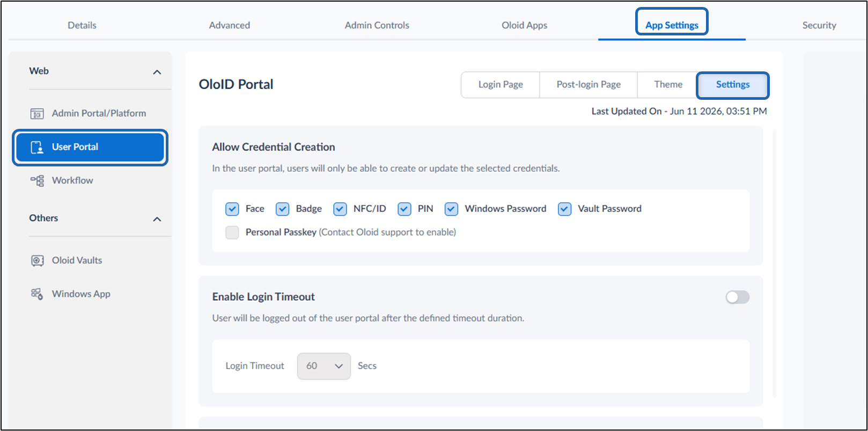Click the settings panel vertical scrollbar
This screenshot has width=868, height=431.
coord(774,263)
